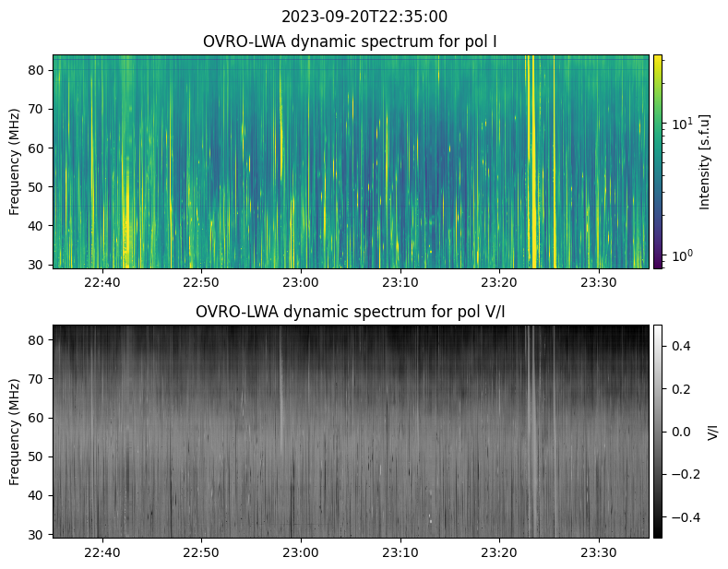Click bright yellow burst near 23:23 in pol I
Screen dimensions: 728x569
[x=531, y=161]
